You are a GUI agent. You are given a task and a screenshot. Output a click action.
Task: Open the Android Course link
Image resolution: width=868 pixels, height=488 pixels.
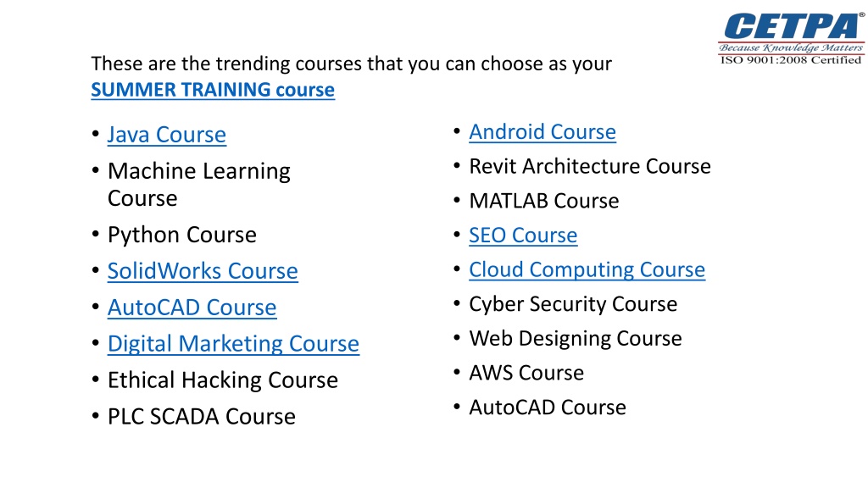pos(542,131)
